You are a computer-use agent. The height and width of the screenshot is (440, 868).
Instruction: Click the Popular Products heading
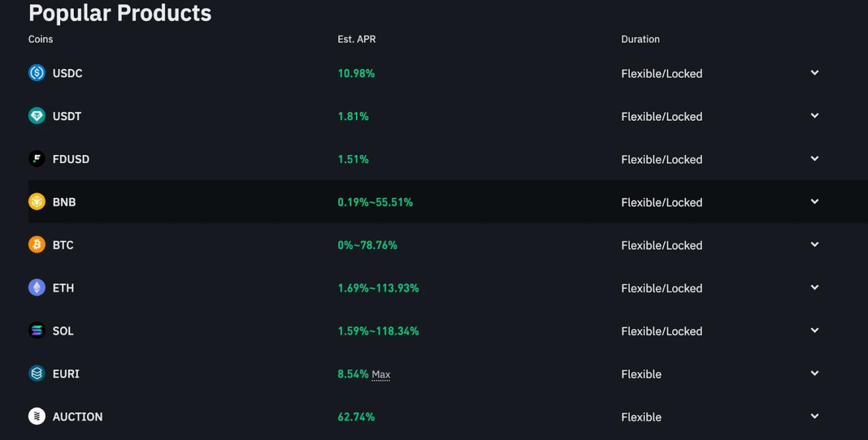coord(120,12)
